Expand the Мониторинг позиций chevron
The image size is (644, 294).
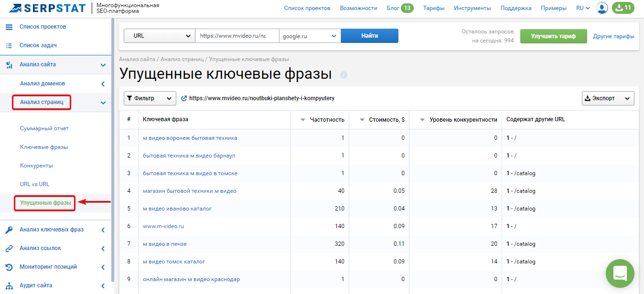[x=103, y=267]
